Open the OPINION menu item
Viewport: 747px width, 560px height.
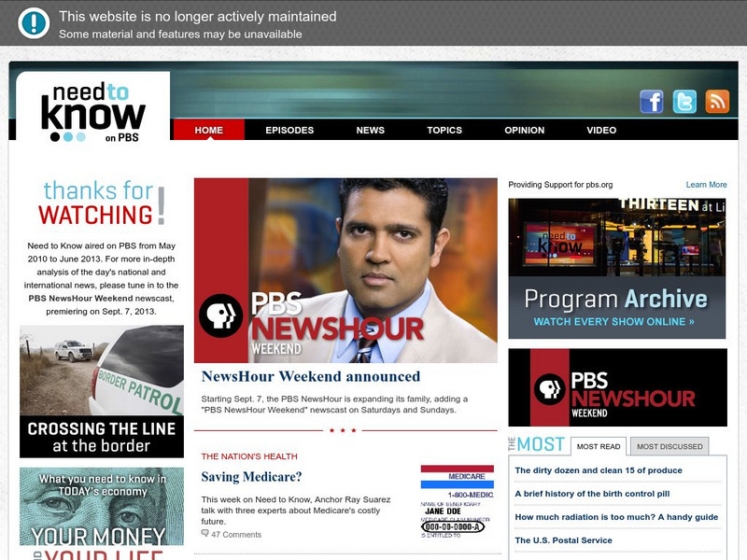[x=525, y=130]
